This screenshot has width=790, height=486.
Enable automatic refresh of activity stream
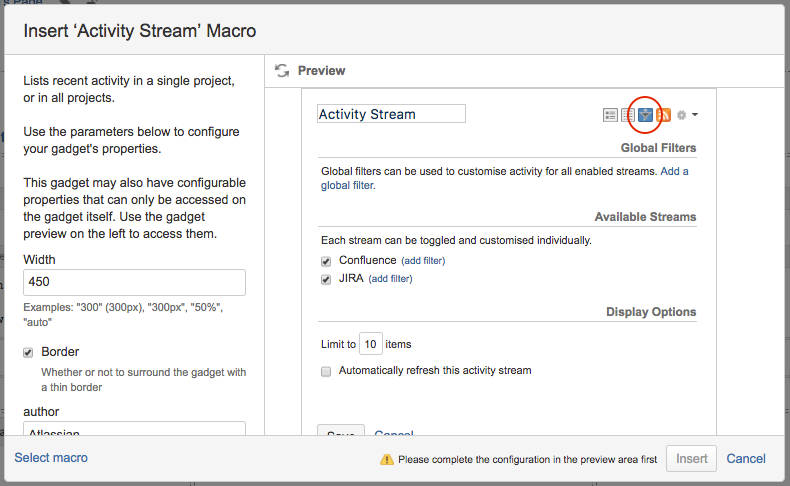pyautogui.click(x=326, y=371)
